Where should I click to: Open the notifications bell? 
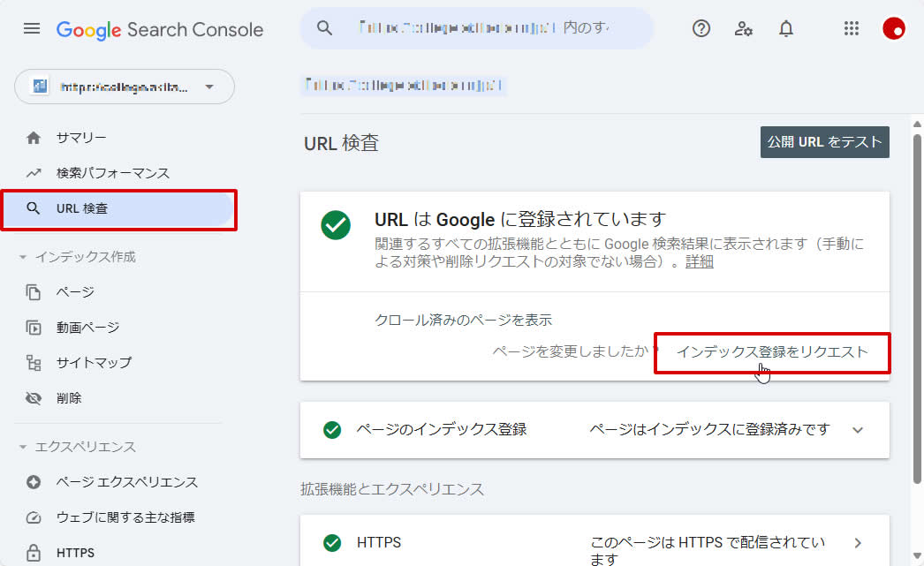tap(786, 29)
